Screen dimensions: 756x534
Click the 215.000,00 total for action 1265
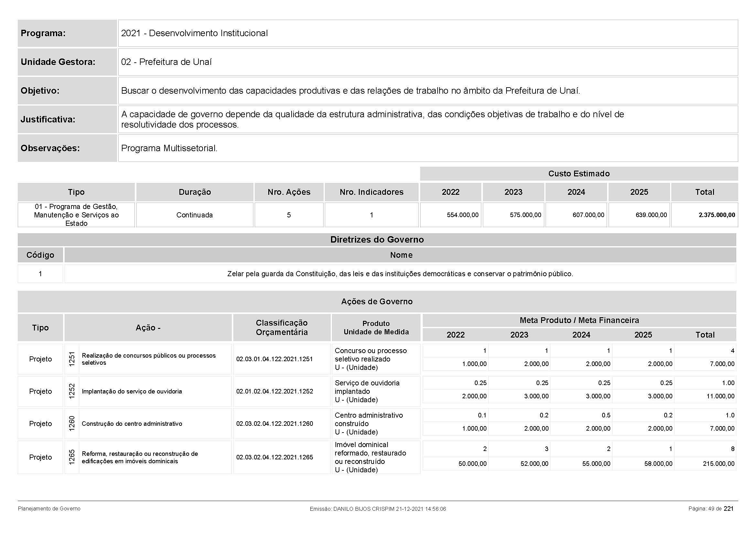[718, 464]
